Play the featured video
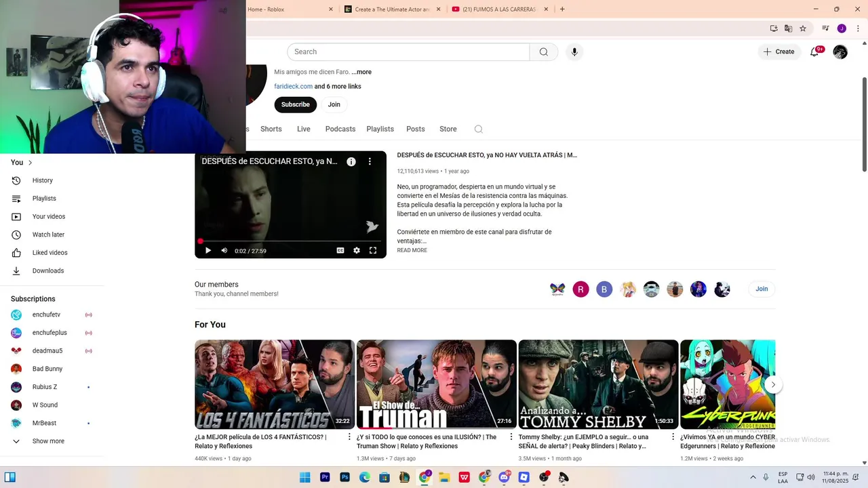This screenshot has width=868, height=488. tap(208, 251)
